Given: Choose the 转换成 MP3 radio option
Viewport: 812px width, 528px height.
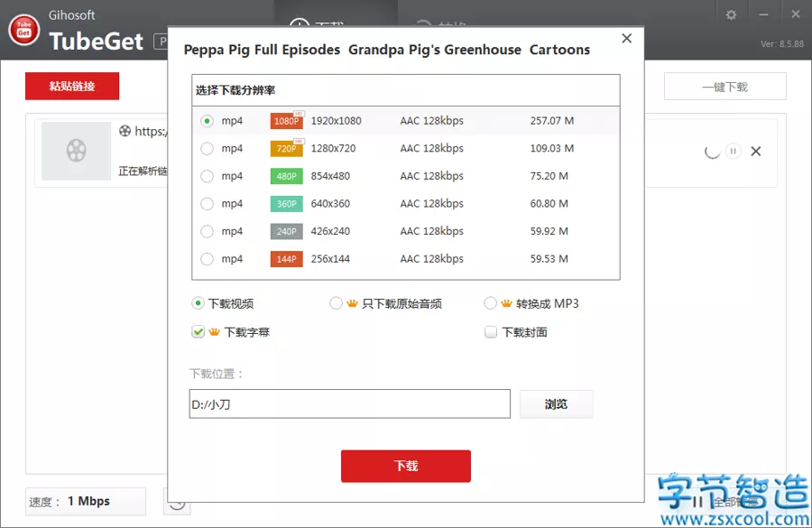Looking at the screenshot, I should pyautogui.click(x=490, y=303).
